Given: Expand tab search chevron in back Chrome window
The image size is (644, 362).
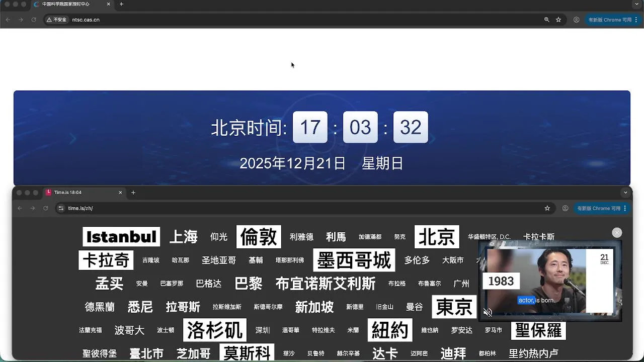Looking at the screenshot, I should tap(637, 4).
